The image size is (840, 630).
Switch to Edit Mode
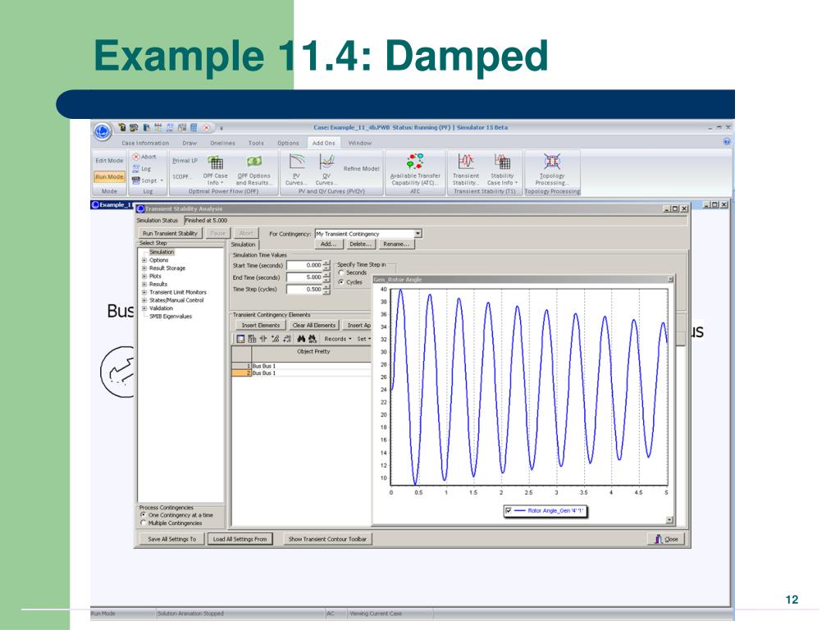tap(109, 161)
